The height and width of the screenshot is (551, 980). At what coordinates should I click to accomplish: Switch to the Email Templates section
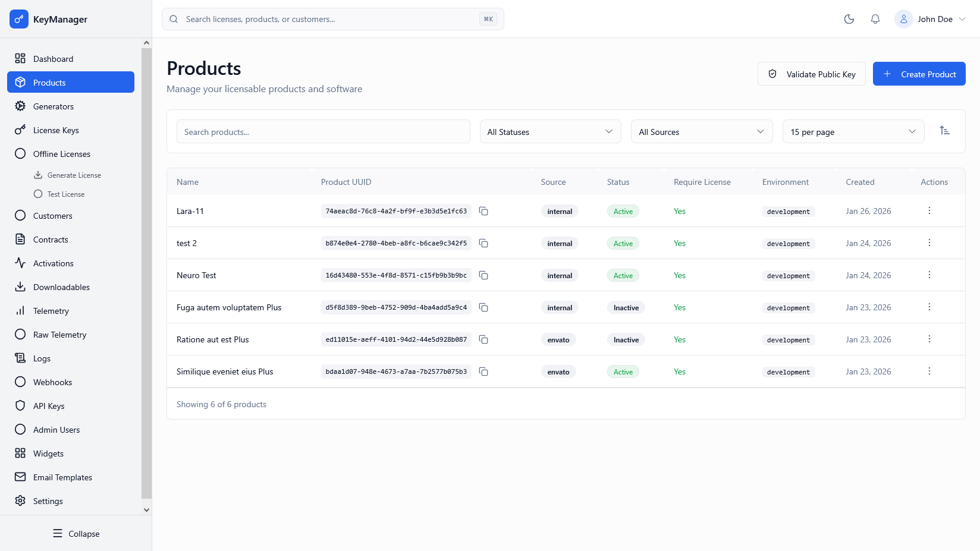click(x=20, y=477)
